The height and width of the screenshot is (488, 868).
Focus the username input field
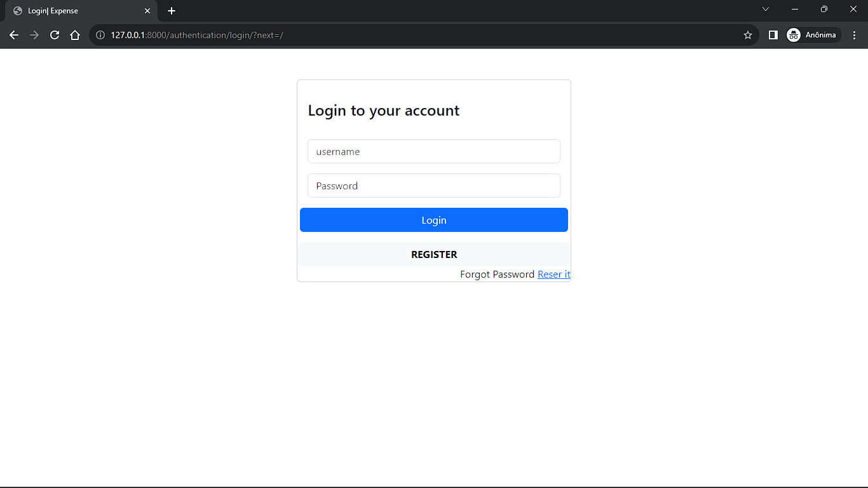pyautogui.click(x=434, y=151)
